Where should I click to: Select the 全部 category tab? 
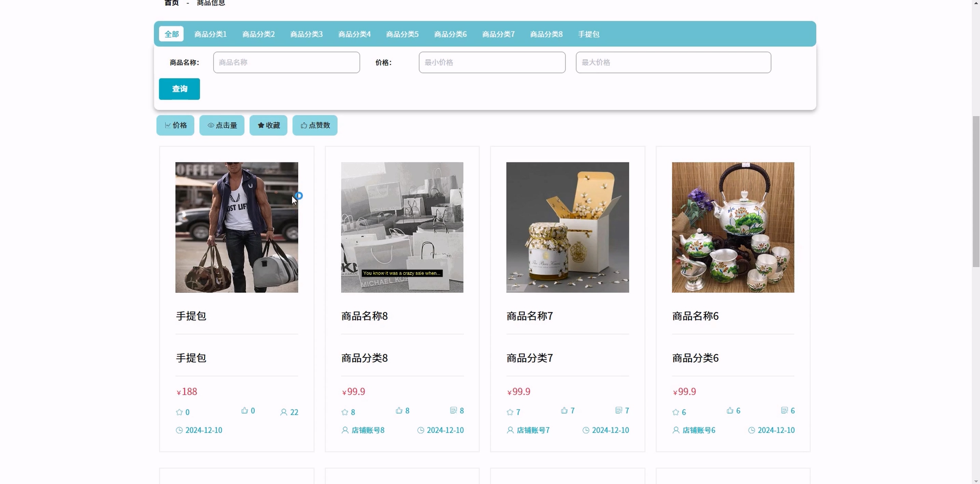coord(171,34)
